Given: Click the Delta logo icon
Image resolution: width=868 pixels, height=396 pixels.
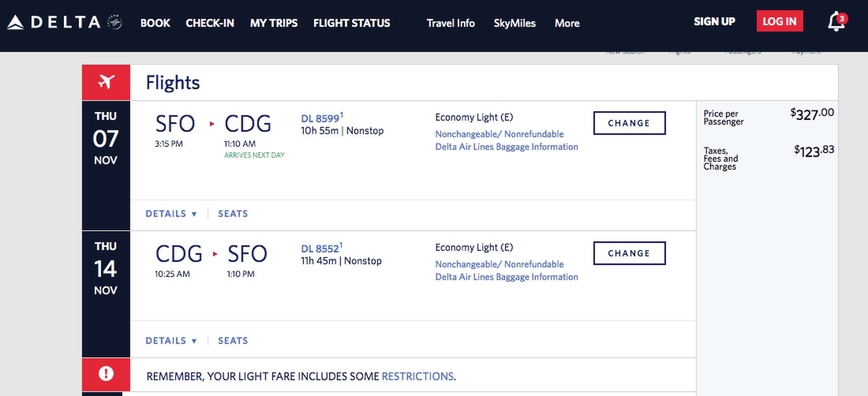Looking at the screenshot, I should (x=15, y=22).
